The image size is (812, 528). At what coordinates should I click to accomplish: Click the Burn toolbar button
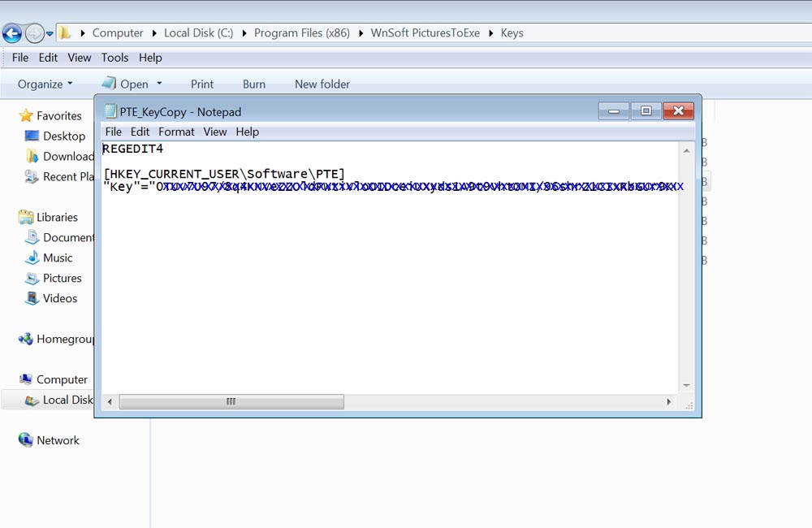(254, 84)
